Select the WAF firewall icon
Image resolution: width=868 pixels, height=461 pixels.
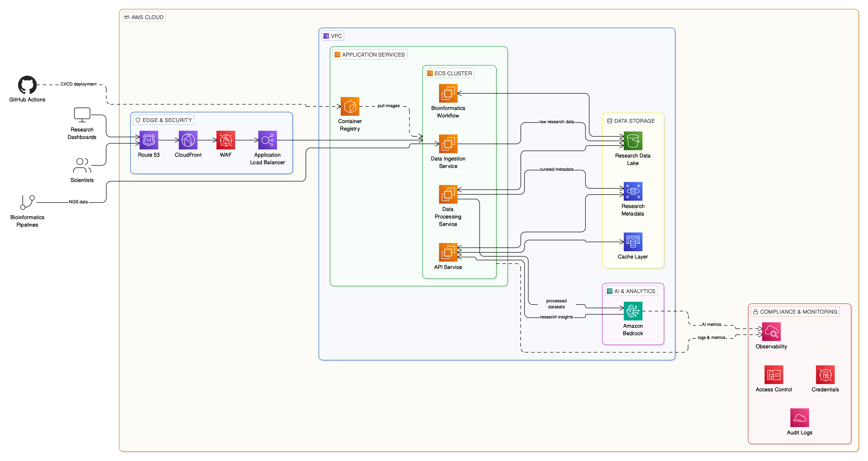tap(226, 140)
